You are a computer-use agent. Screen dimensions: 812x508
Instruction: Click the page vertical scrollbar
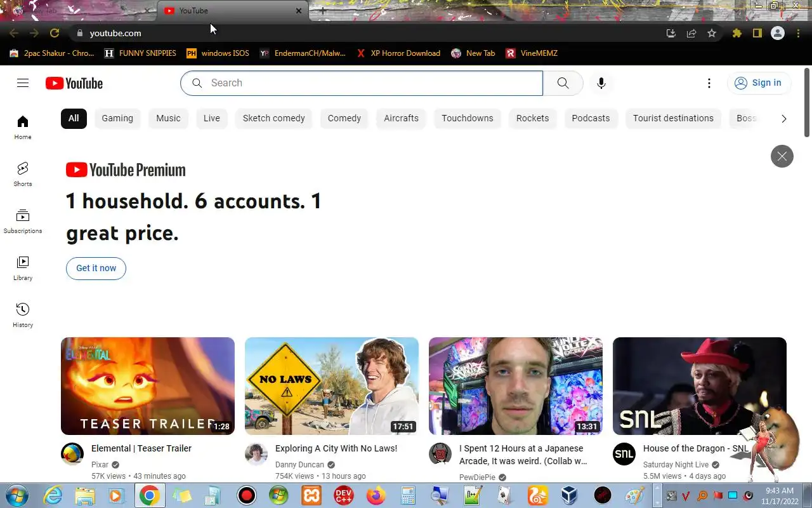pos(807,102)
